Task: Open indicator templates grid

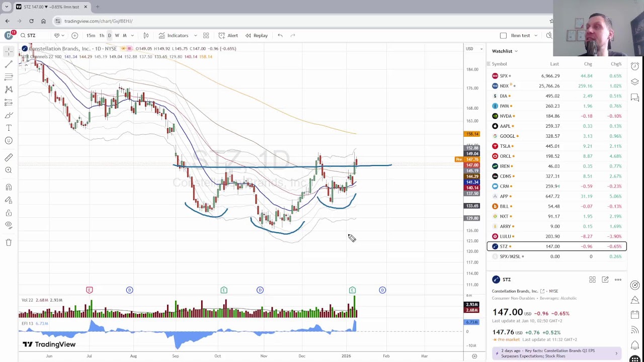Action: 206,35
